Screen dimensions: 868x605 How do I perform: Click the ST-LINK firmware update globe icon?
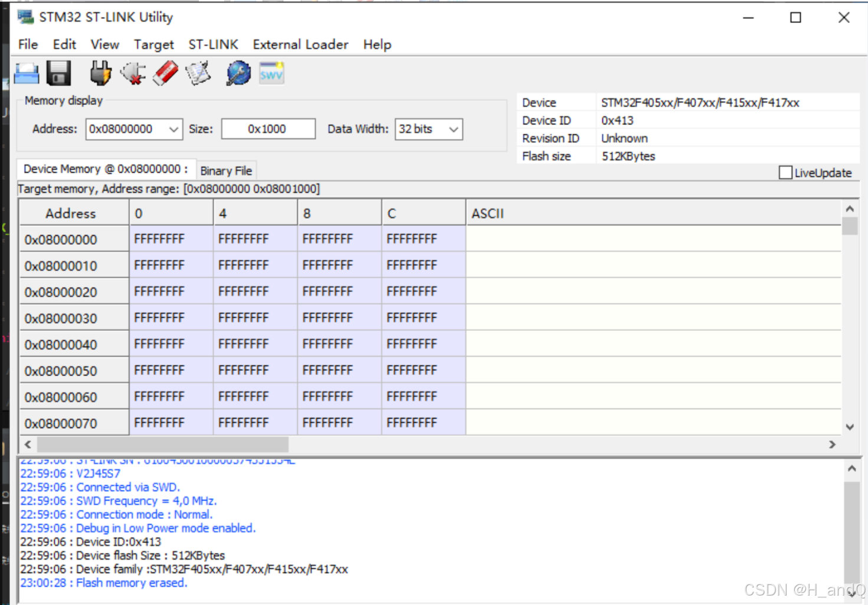pos(238,74)
